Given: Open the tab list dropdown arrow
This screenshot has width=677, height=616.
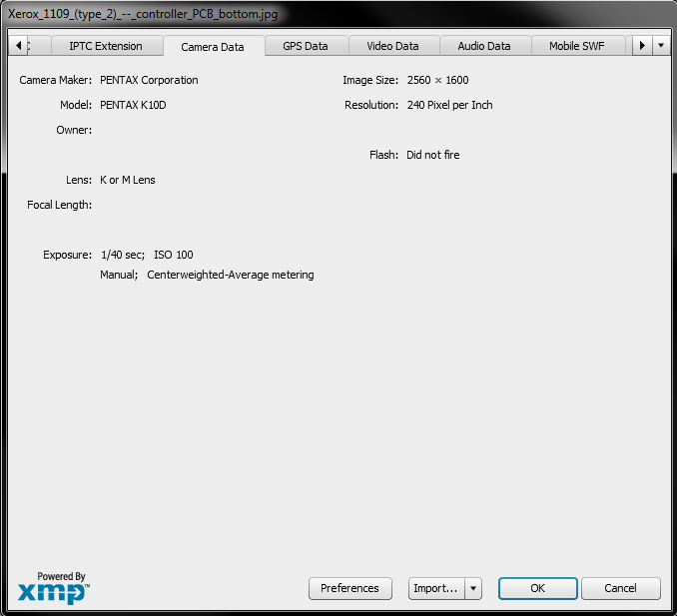Looking at the screenshot, I should (660, 46).
